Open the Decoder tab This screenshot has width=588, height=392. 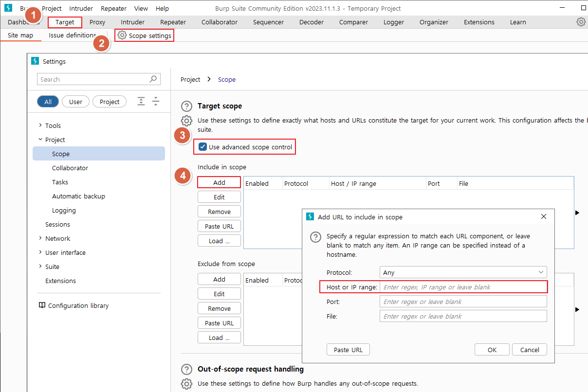[312, 22]
